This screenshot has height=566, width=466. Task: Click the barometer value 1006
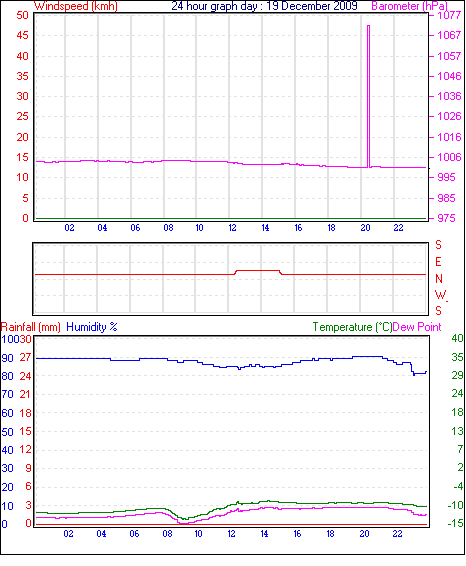pyautogui.click(x=449, y=157)
